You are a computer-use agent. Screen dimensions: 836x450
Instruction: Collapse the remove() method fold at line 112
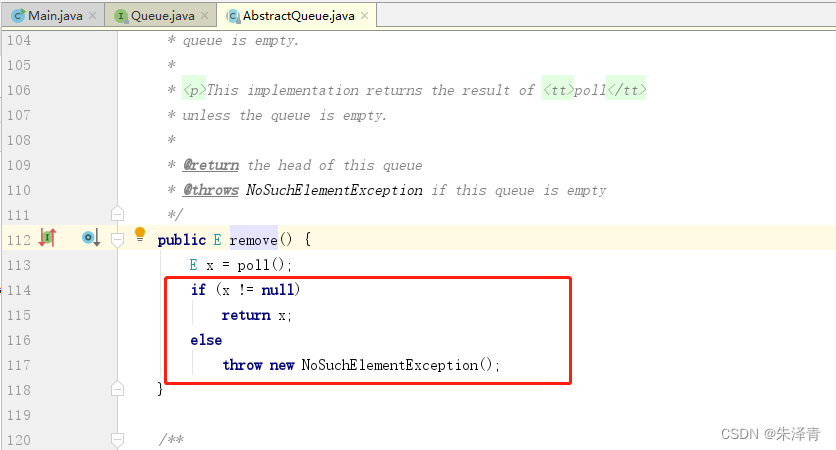[117, 239]
